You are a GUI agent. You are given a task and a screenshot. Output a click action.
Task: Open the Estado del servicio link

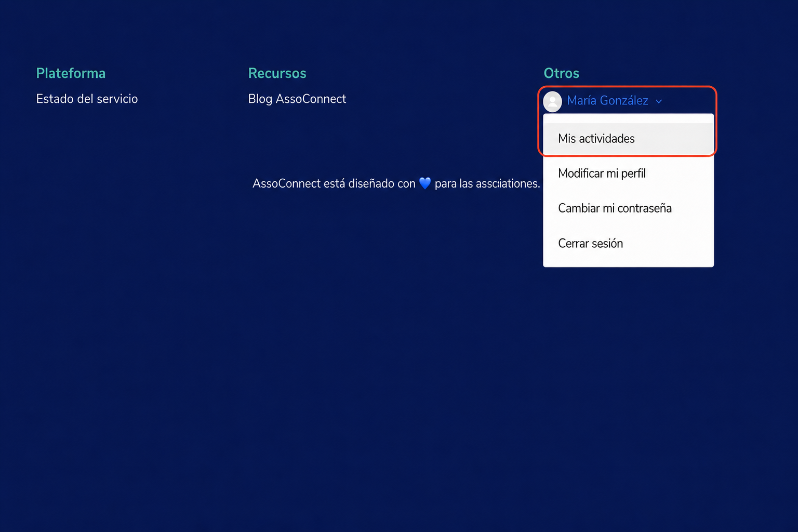pos(87,99)
